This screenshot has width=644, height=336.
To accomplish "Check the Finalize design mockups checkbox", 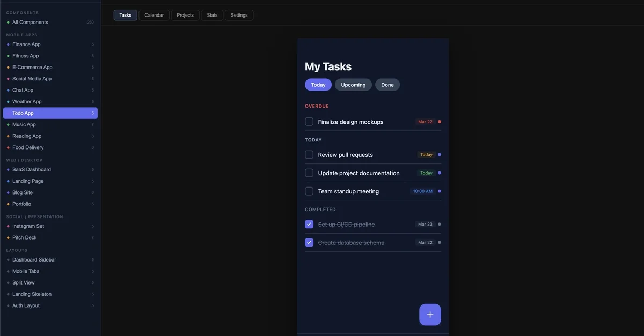I will [x=309, y=122].
